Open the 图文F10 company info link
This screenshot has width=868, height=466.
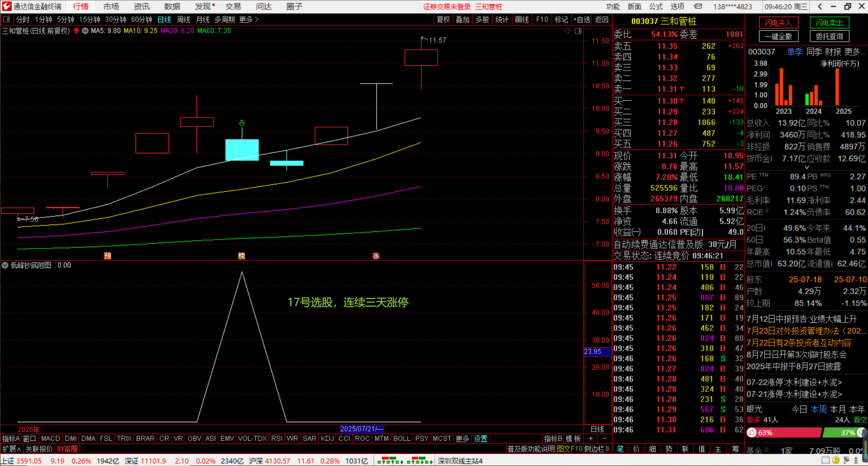pos(570,449)
